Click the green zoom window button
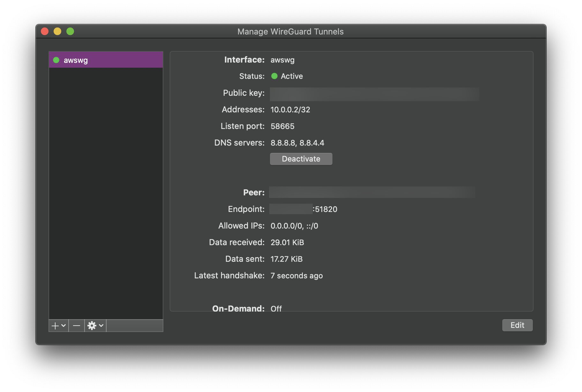The image size is (582, 392). (70, 31)
